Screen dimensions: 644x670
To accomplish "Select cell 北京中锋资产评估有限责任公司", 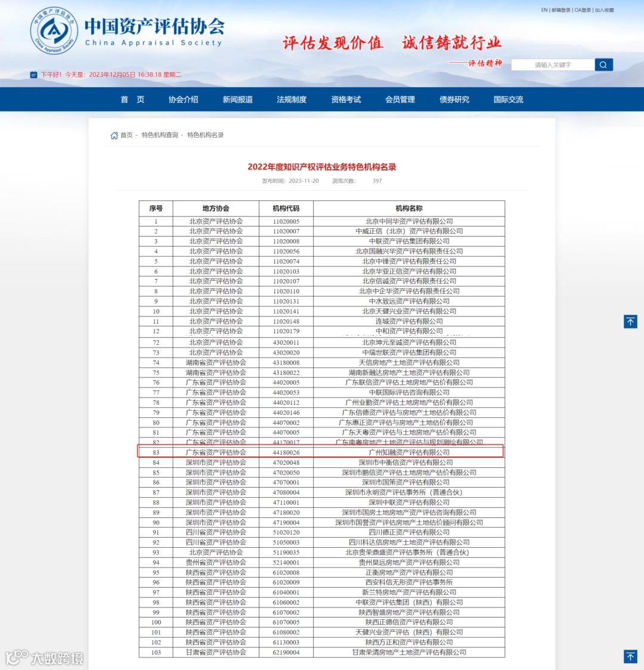I will tap(409, 261).
